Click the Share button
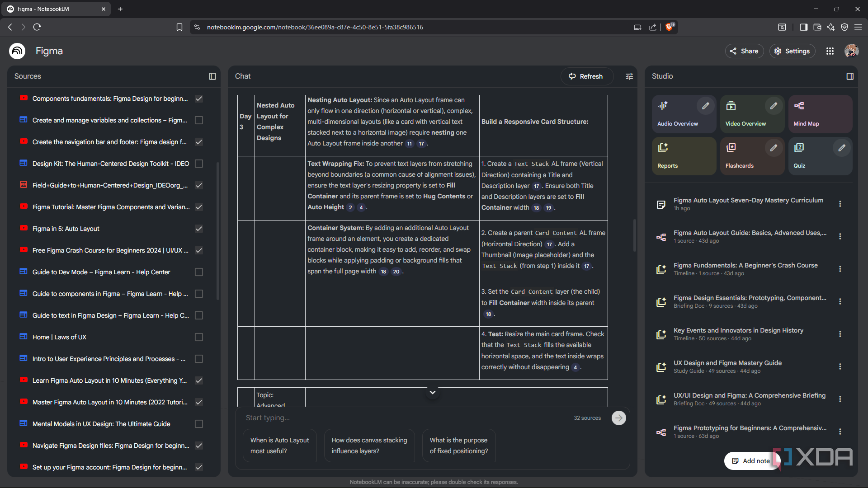The height and width of the screenshot is (488, 868). tap(744, 51)
